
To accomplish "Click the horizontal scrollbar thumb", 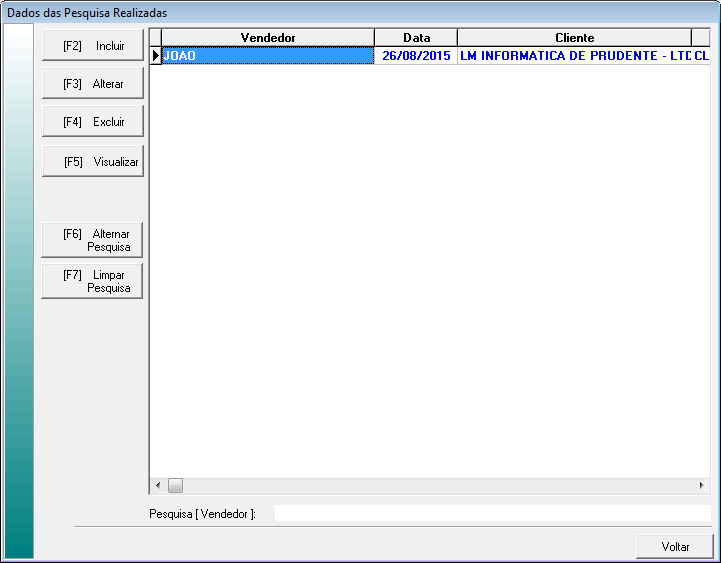I will coord(175,486).
